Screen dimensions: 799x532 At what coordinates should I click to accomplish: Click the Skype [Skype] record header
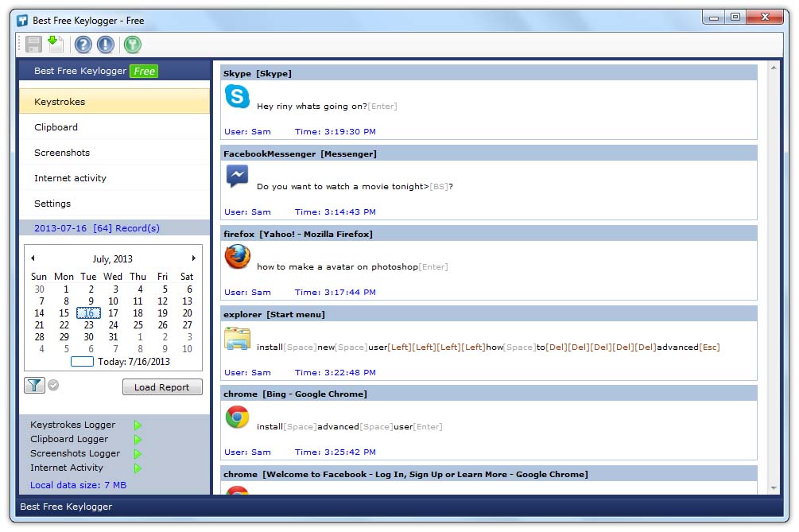click(x=489, y=73)
